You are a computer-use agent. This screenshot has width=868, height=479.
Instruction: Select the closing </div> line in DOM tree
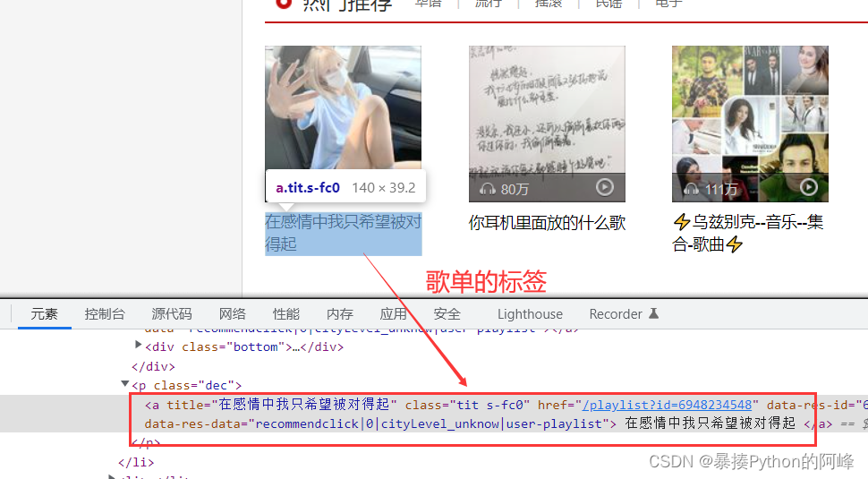pos(153,366)
